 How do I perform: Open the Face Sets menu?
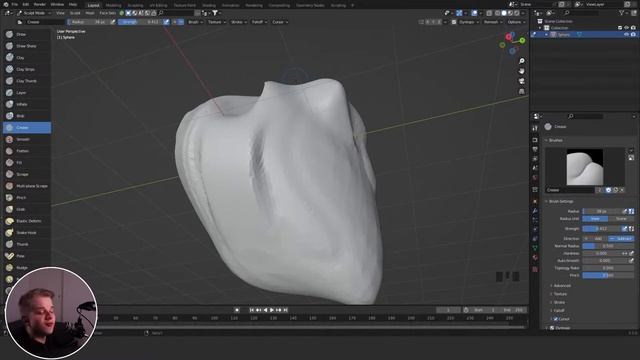108,13
